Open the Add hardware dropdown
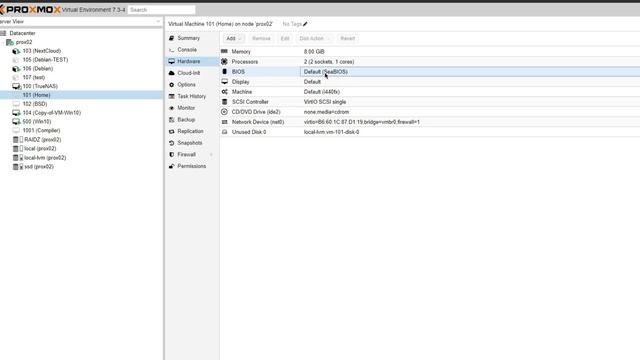Viewport: 640px width, 360px height. [234, 38]
